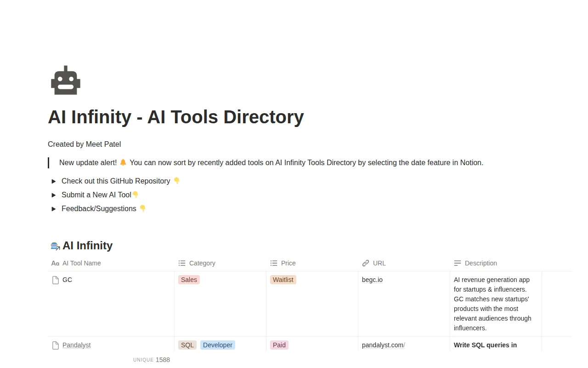588x368 pixels.
Task: Click the Paid price tag
Action: coord(279,345)
